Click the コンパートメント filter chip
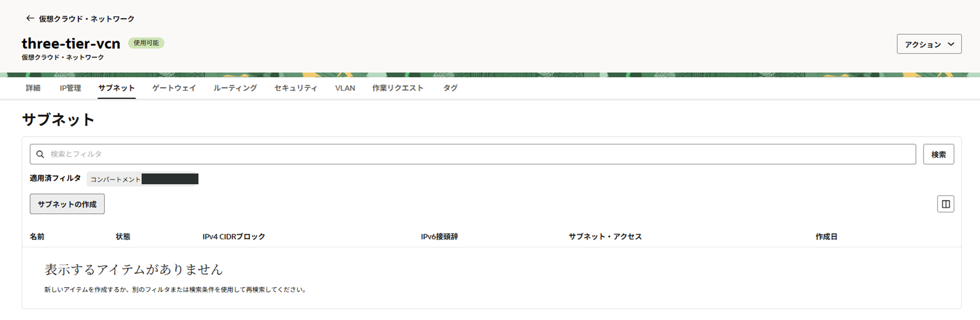The width and height of the screenshot is (980, 320). pos(143,179)
